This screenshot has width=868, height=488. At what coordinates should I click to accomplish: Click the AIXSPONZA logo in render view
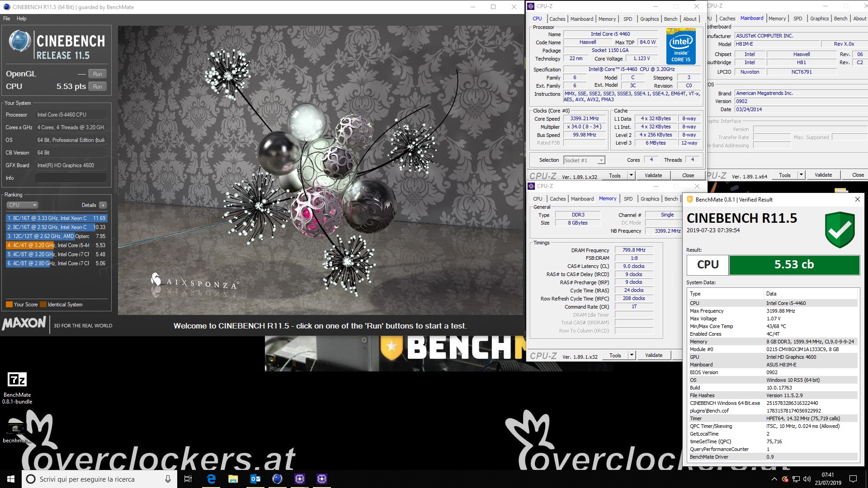click(194, 282)
